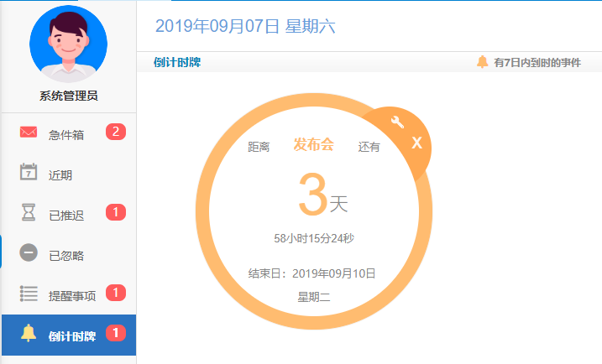602x364 pixels.
Task: Click the calendar icon beside 近期
Action: [x=29, y=173]
